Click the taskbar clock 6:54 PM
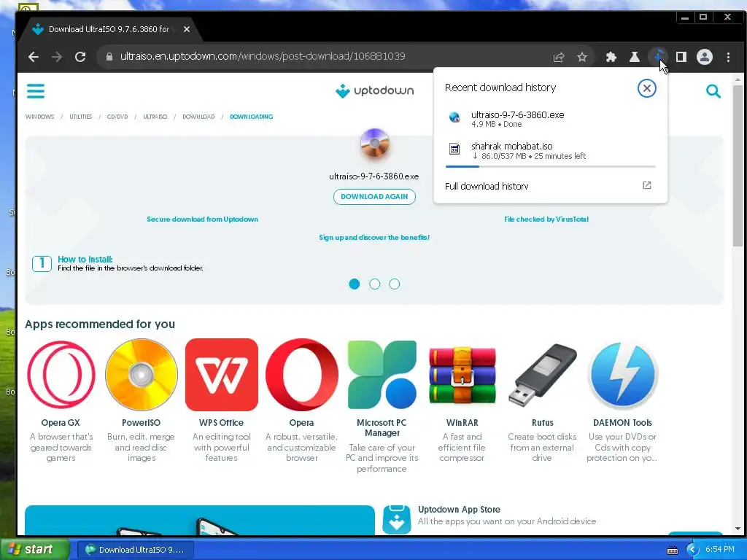This screenshot has height=560, width=747. click(x=719, y=550)
